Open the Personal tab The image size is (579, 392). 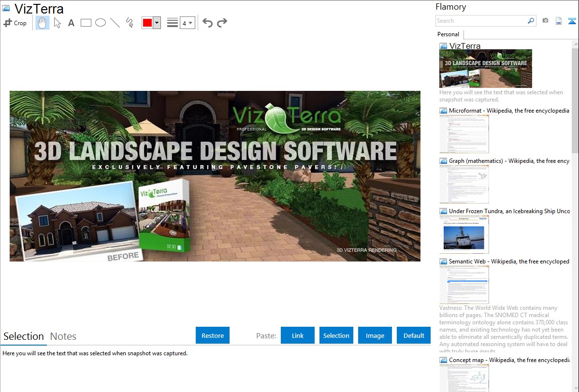[448, 34]
